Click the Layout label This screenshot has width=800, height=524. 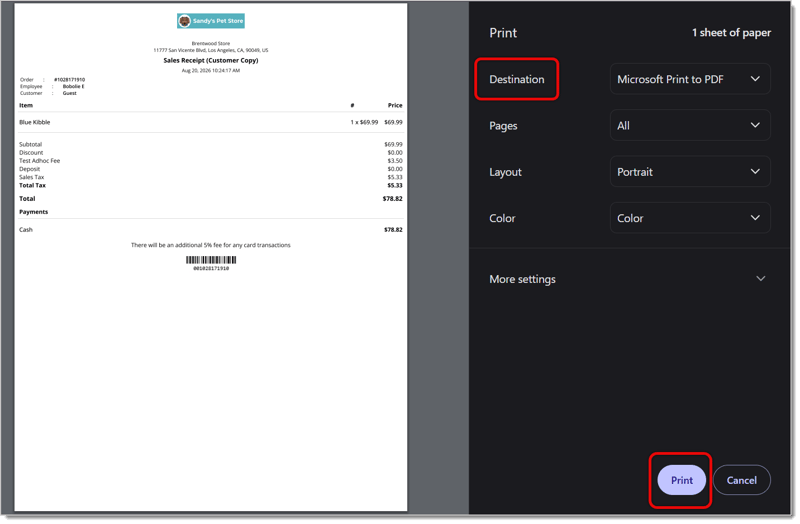[x=508, y=172]
